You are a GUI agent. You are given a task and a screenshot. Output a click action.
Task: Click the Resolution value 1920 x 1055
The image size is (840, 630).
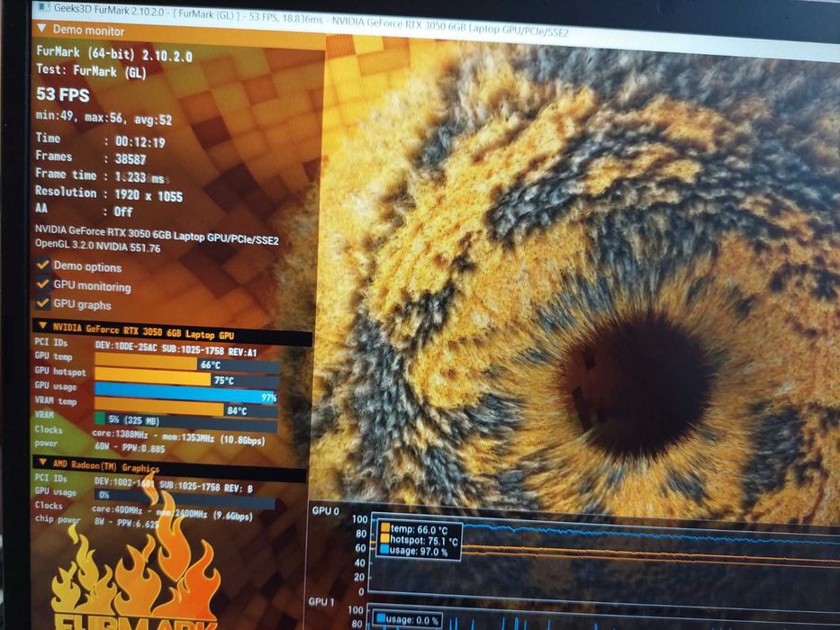(149, 195)
